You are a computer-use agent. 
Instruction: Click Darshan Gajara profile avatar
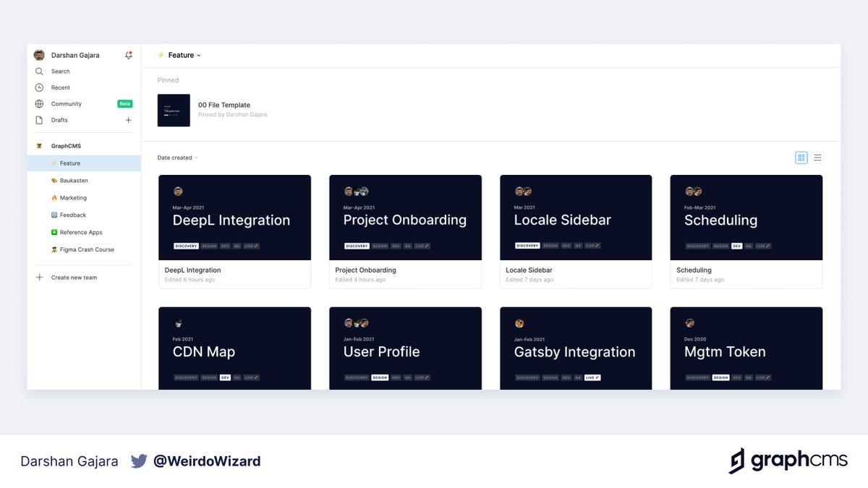39,55
